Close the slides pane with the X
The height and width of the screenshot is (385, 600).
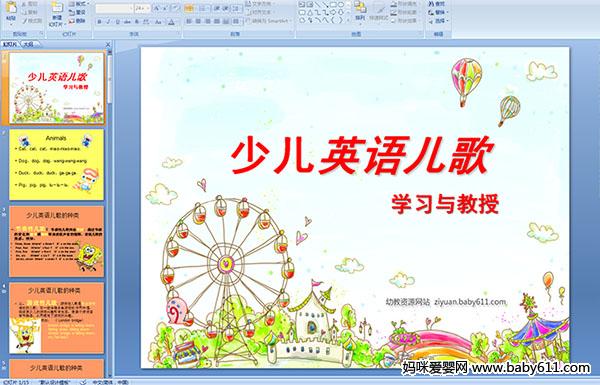[108, 44]
